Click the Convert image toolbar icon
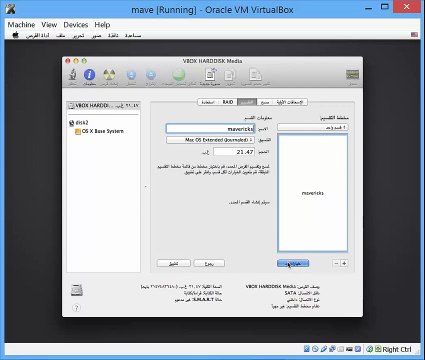The height and width of the screenshot is (360, 425). [x=230, y=76]
